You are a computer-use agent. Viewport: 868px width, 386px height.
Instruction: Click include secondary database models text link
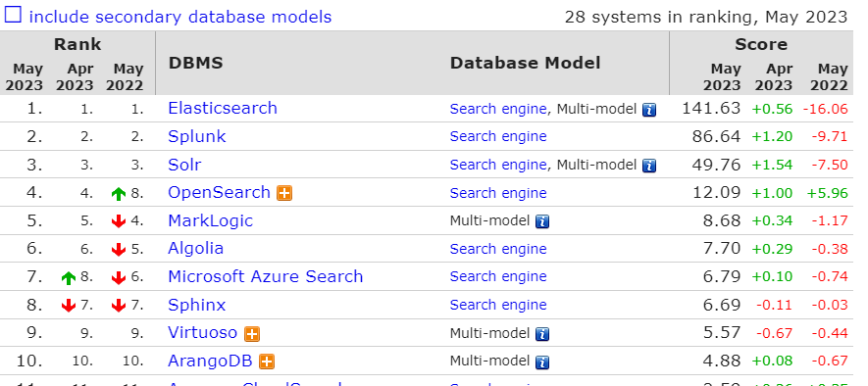pyautogui.click(x=180, y=17)
